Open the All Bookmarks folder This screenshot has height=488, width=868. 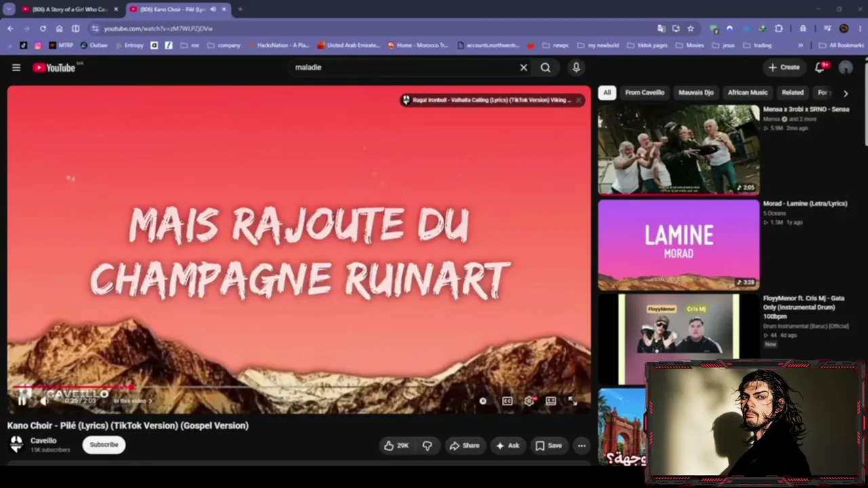coord(842,45)
